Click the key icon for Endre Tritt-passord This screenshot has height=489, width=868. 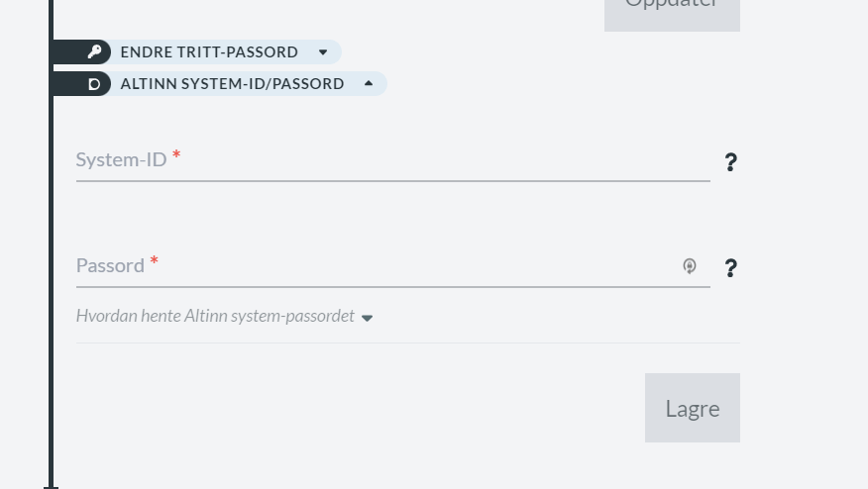pyautogui.click(x=95, y=51)
